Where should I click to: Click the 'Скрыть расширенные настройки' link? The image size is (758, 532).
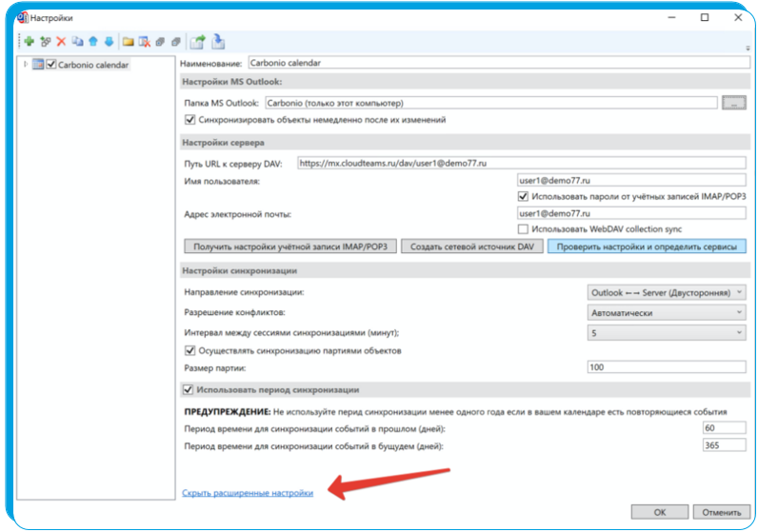pyautogui.click(x=248, y=493)
